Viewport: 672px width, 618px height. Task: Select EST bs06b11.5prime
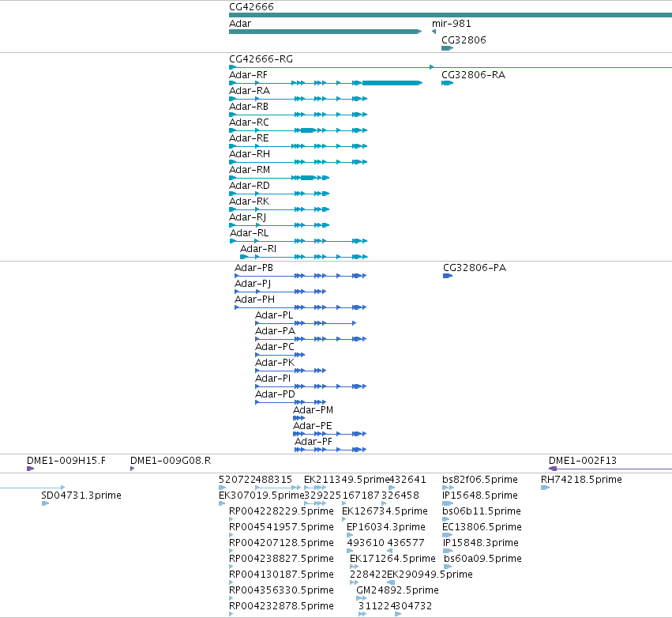(x=445, y=519)
